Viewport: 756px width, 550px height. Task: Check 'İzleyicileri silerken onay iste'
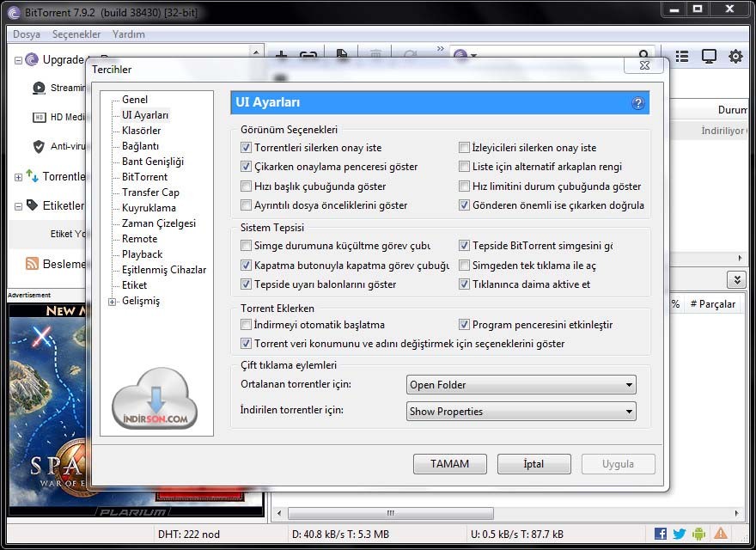(464, 147)
